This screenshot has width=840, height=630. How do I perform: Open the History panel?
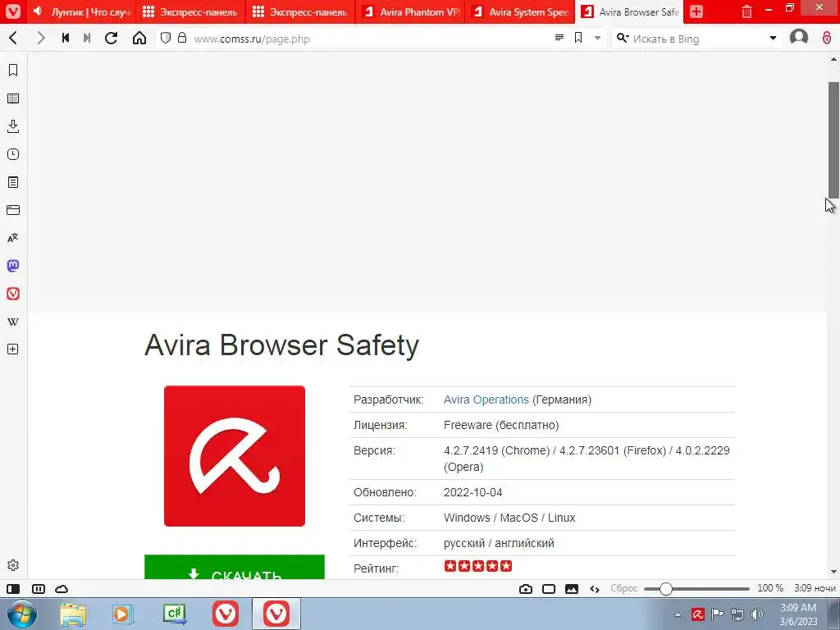(13, 154)
